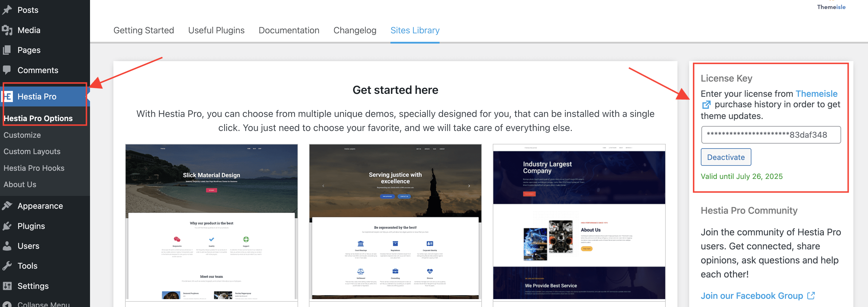Click the license key input field
868x307 pixels.
coord(771,135)
